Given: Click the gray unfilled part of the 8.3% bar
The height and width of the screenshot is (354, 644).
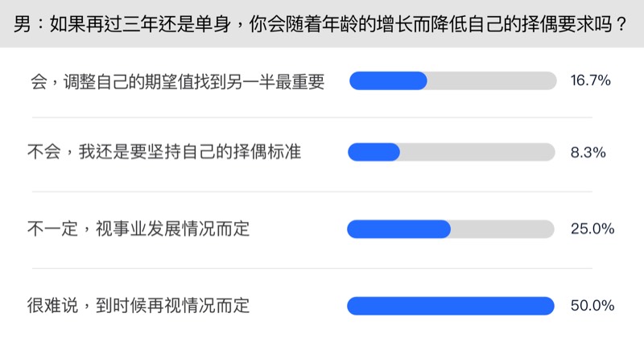Looking at the screenshot, I should click(477, 152).
